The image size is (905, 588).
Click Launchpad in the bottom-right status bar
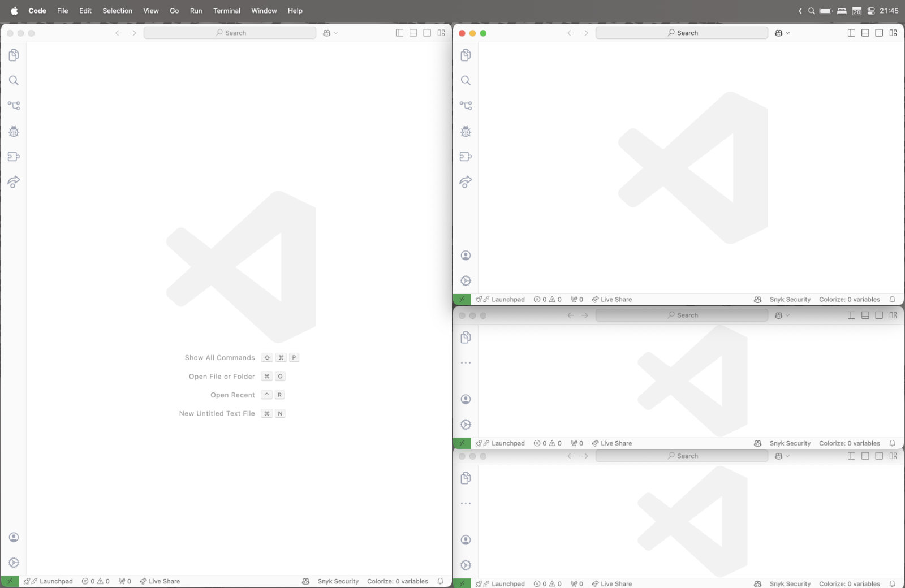point(501,584)
